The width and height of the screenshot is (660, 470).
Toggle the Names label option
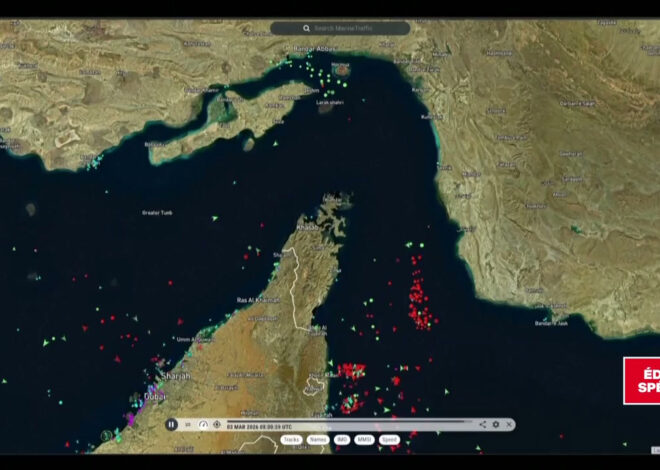318,440
